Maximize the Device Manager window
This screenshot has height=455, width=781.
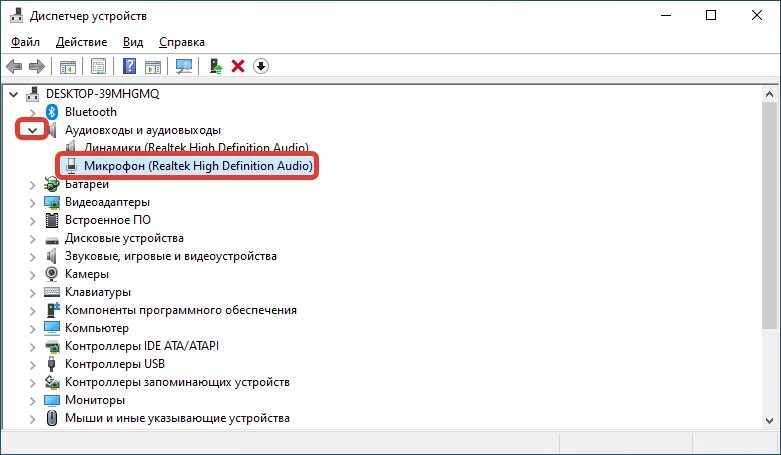click(x=711, y=15)
